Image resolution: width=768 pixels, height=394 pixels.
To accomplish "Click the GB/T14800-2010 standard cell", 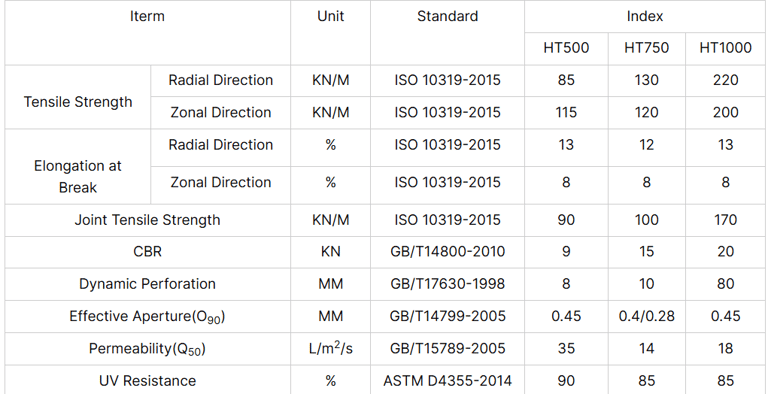I will pos(447,252).
